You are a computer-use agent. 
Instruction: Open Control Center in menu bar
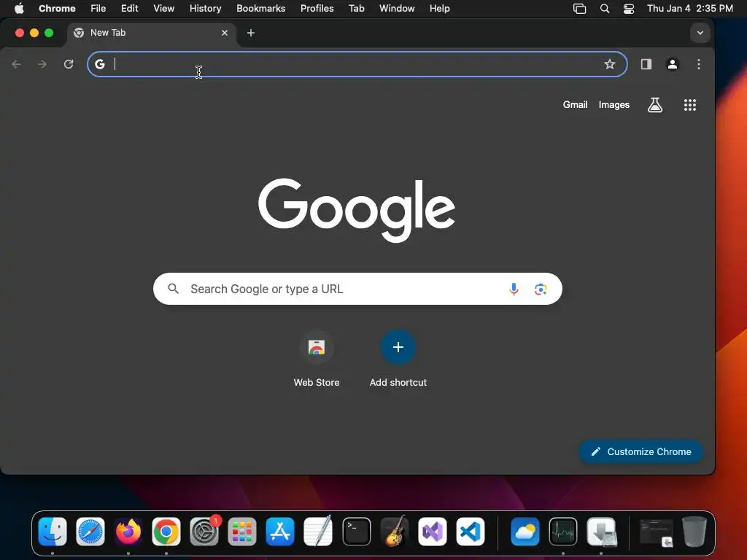(x=628, y=9)
